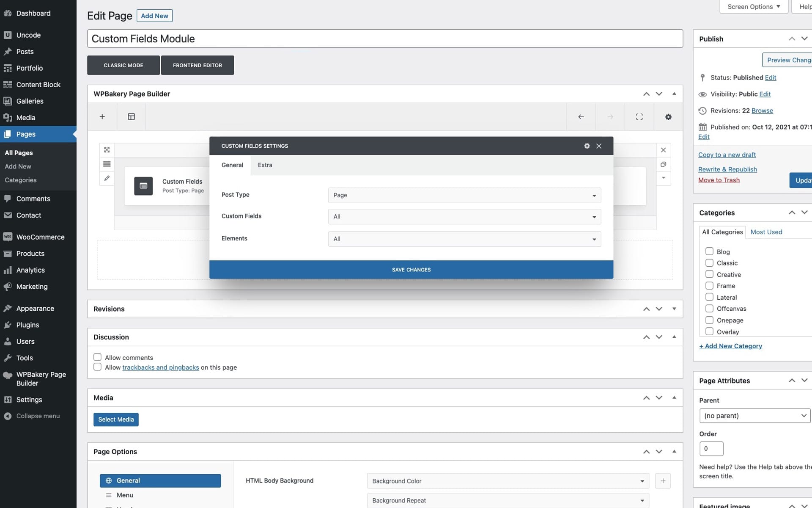Check the Lateral category
This screenshot has height=508, width=812.
click(709, 297)
